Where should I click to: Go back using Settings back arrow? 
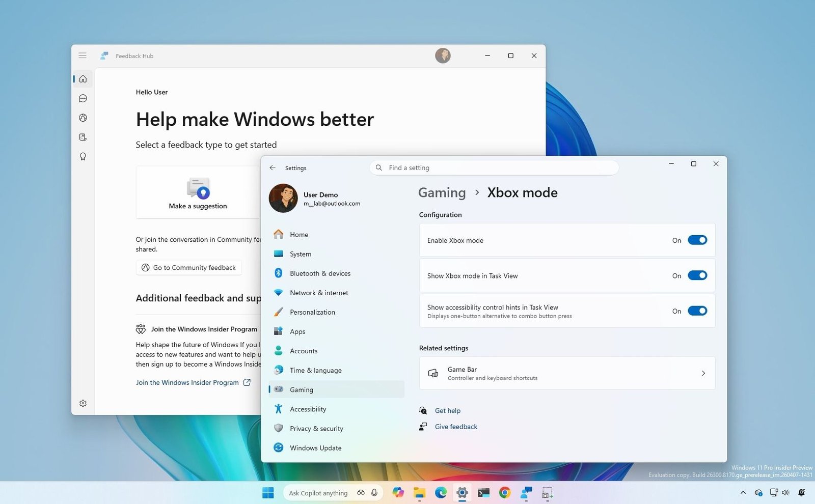(x=273, y=168)
